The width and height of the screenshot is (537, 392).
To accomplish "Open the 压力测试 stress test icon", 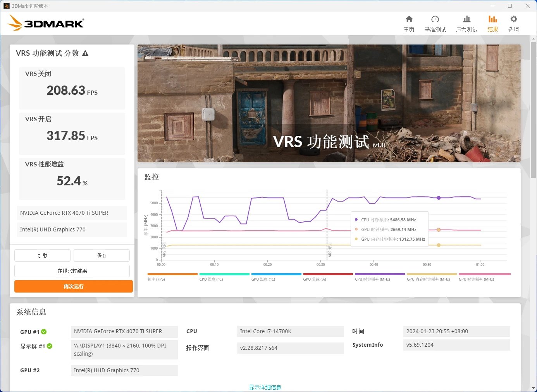I will [467, 19].
